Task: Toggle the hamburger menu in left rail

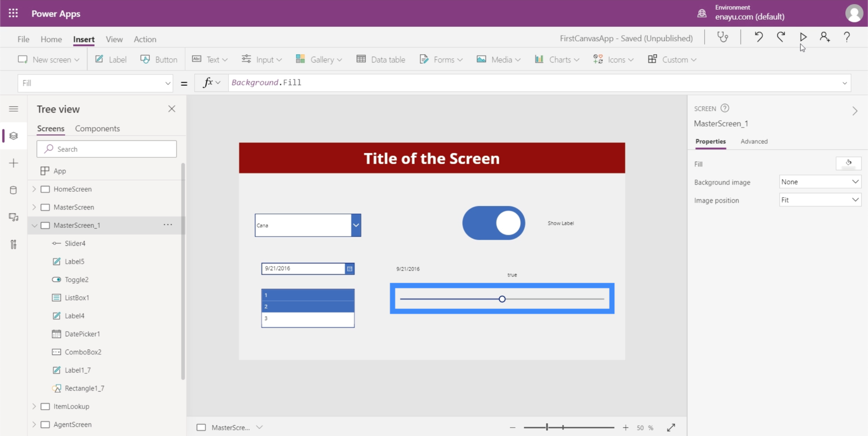Action: click(x=13, y=109)
